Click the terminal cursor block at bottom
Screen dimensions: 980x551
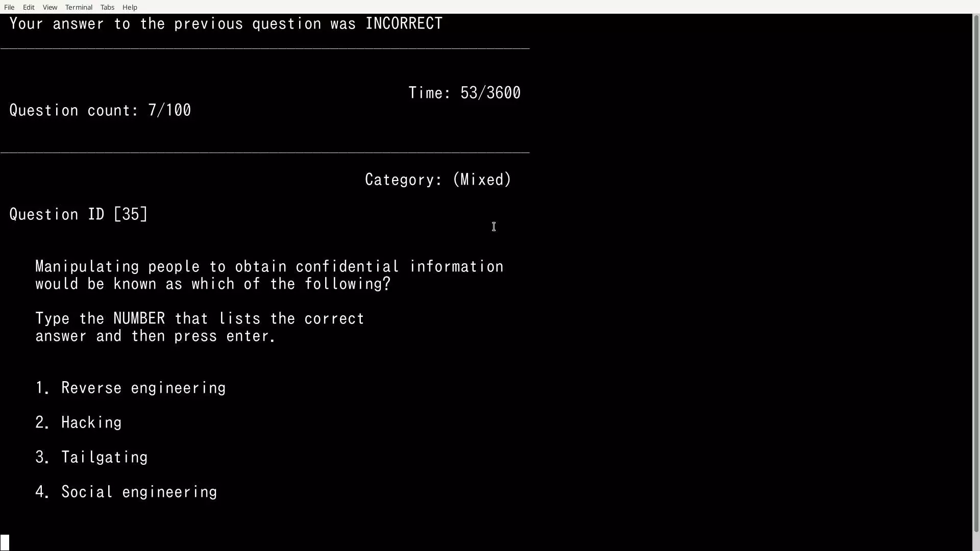tap(5, 542)
